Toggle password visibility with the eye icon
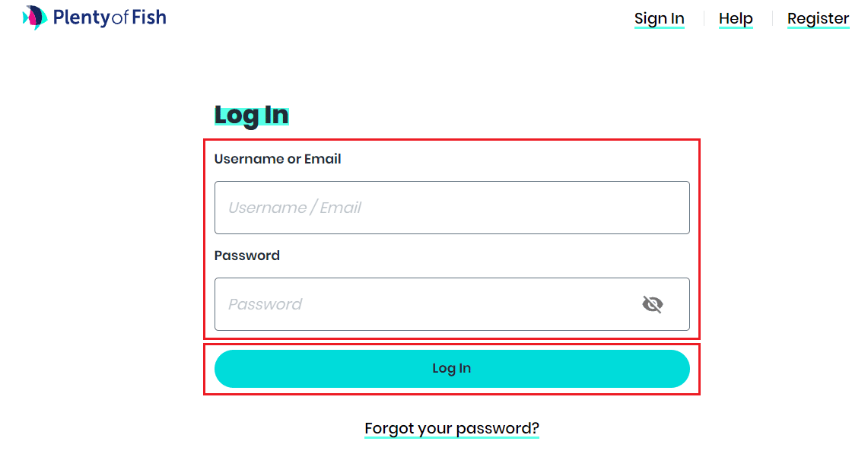Screen dimensions: 868x454 pos(652,304)
